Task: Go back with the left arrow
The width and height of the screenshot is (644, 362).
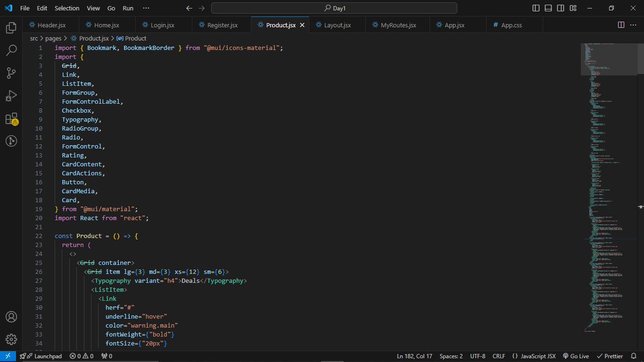Action: 188,8
